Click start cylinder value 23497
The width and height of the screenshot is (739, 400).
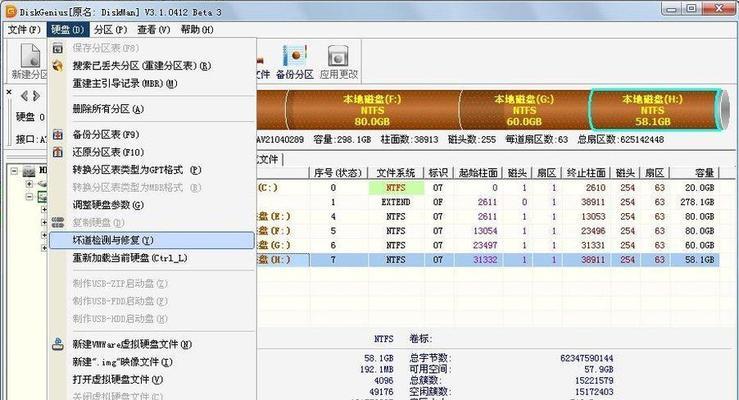[485, 245]
